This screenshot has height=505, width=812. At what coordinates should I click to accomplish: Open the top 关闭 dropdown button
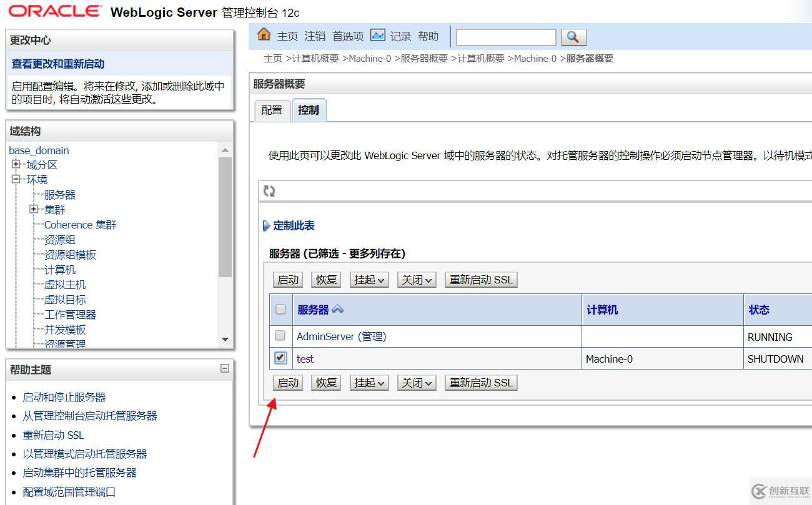coord(417,280)
